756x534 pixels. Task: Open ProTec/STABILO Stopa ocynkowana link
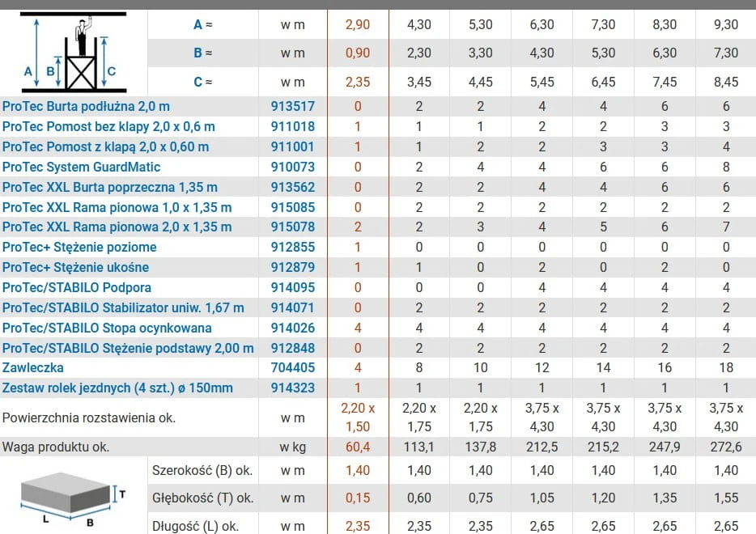pos(107,328)
